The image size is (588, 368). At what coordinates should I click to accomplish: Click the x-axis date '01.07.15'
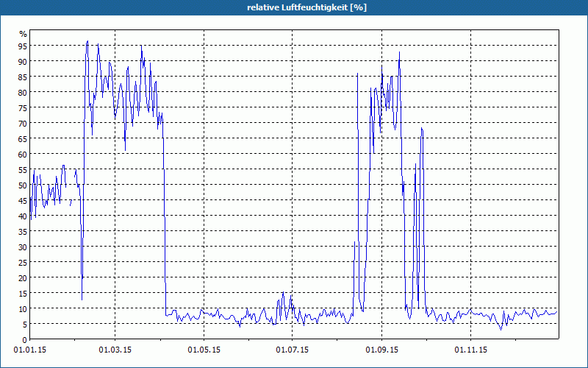click(292, 350)
